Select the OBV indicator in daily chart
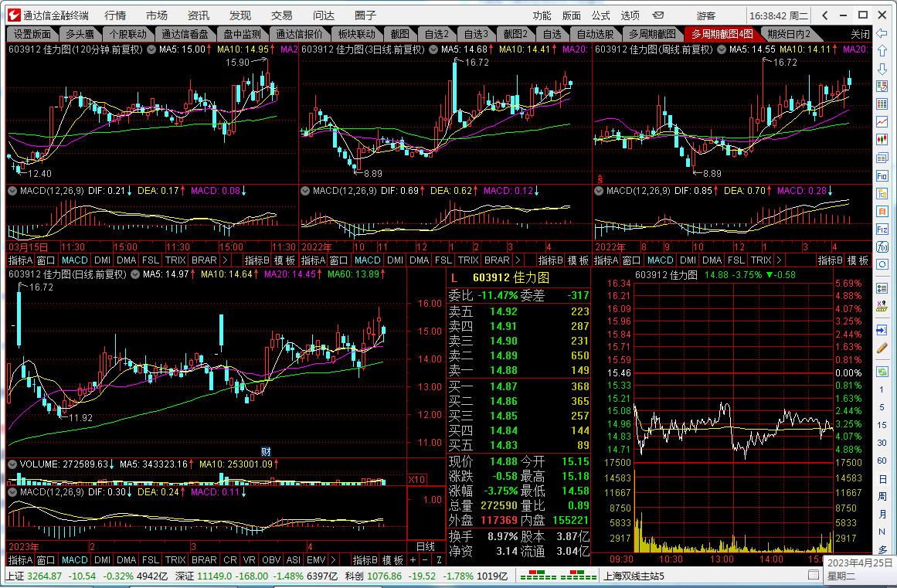This screenshot has width=897, height=588. (x=271, y=560)
